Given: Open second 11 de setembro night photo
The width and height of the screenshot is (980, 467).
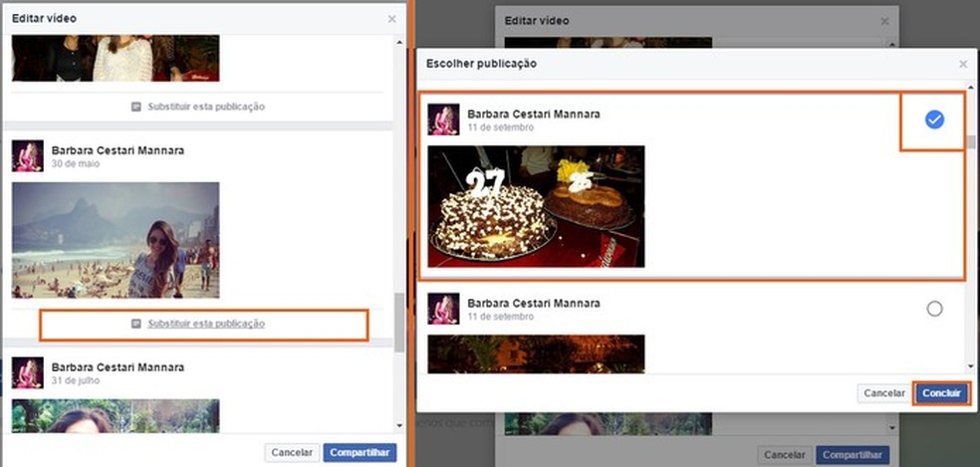Looking at the screenshot, I should (536, 353).
